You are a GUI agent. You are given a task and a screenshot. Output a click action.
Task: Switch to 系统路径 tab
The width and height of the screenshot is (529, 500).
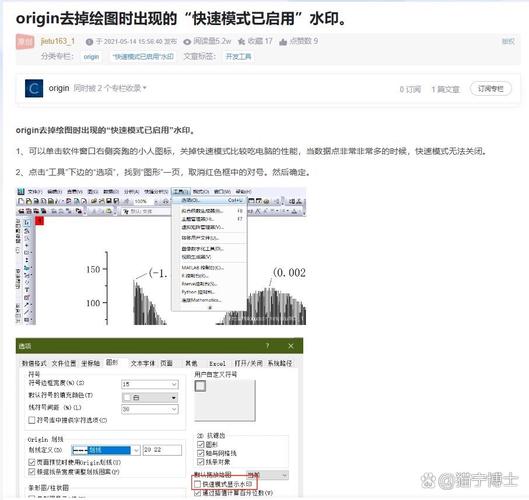pyautogui.click(x=280, y=363)
